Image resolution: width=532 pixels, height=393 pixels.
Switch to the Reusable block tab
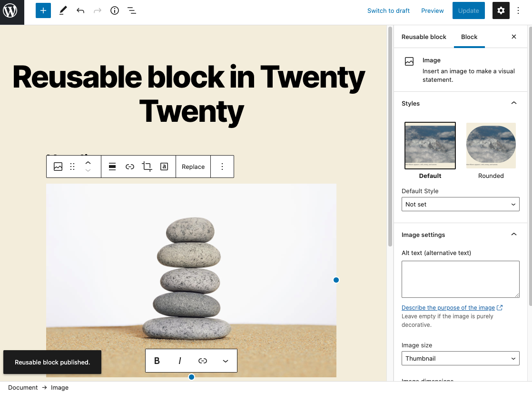[x=424, y=37]
